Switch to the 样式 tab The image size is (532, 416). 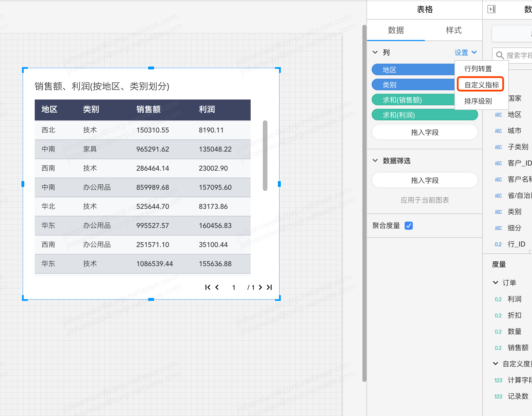453,30
